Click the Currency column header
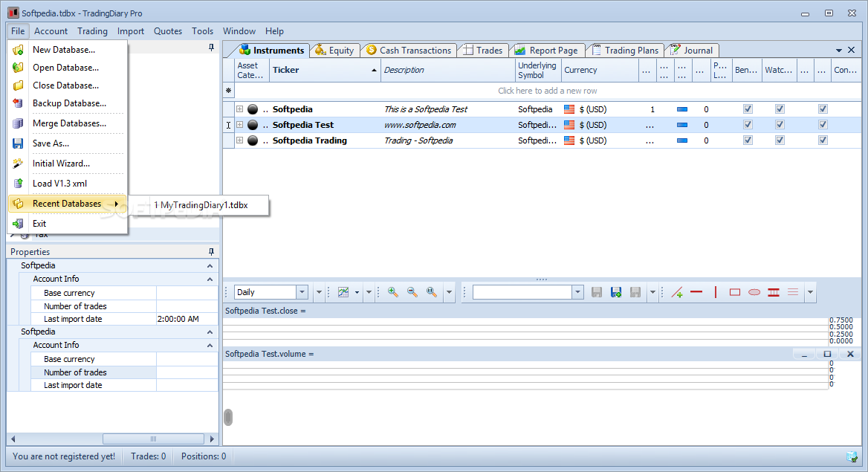This screenshot has width=868, height=472. pyautogui.click(x=600, y=70)
